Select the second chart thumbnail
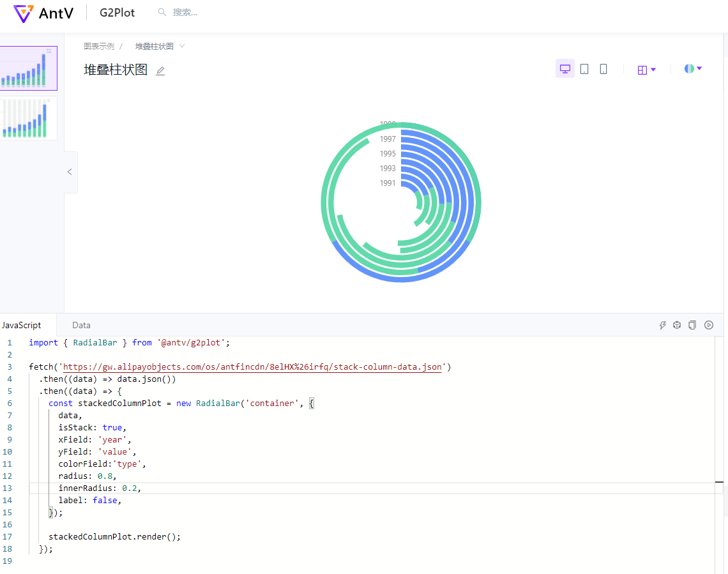 click(x=29, y=117)
